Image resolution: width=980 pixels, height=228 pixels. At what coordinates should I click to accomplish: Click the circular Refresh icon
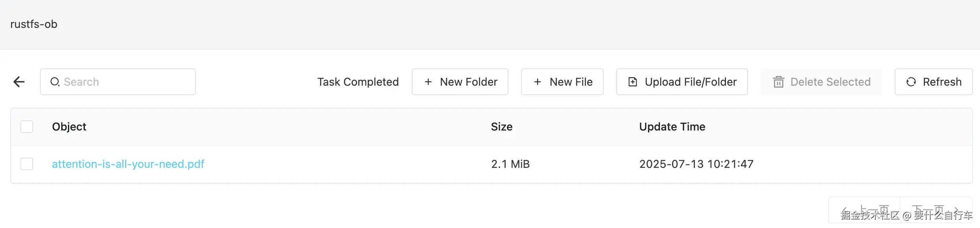tap(911, 82)
